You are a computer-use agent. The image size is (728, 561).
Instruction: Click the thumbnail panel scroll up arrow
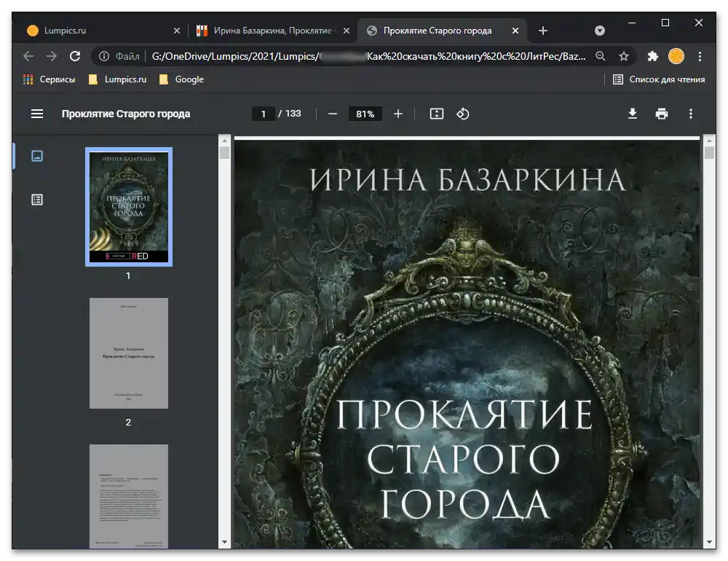click(x=224, y=141)
